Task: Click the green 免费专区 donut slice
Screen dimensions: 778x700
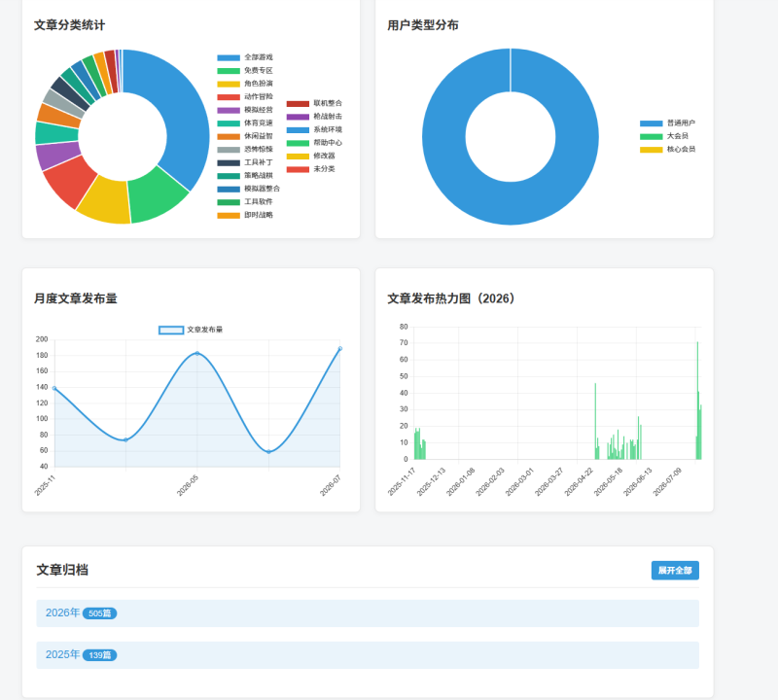Action: click(158, 196)
